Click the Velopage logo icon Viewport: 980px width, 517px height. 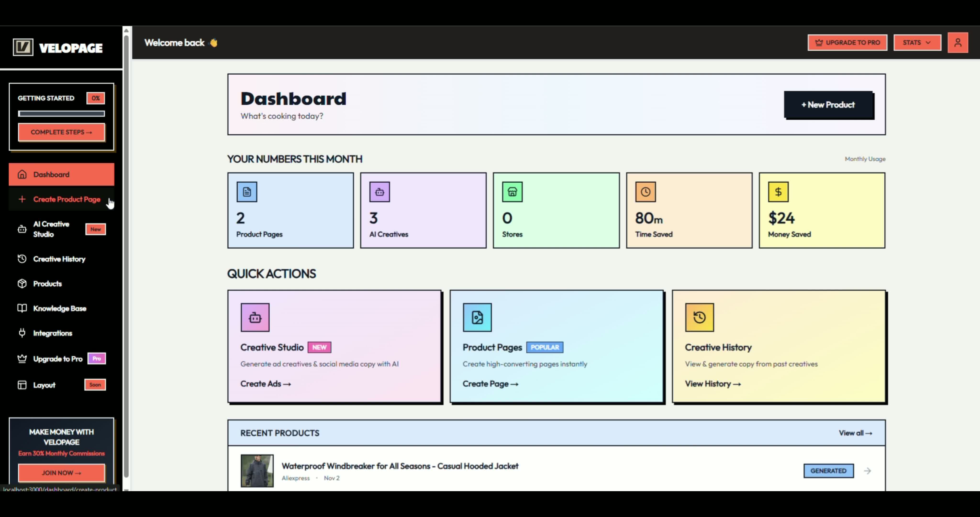tap(23, 48)
